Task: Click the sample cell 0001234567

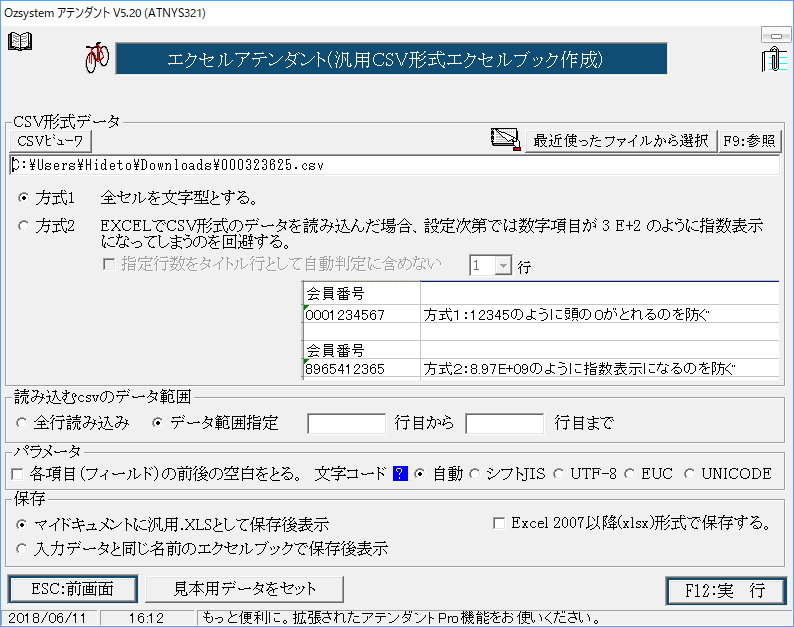Action: tap(362, 314)
